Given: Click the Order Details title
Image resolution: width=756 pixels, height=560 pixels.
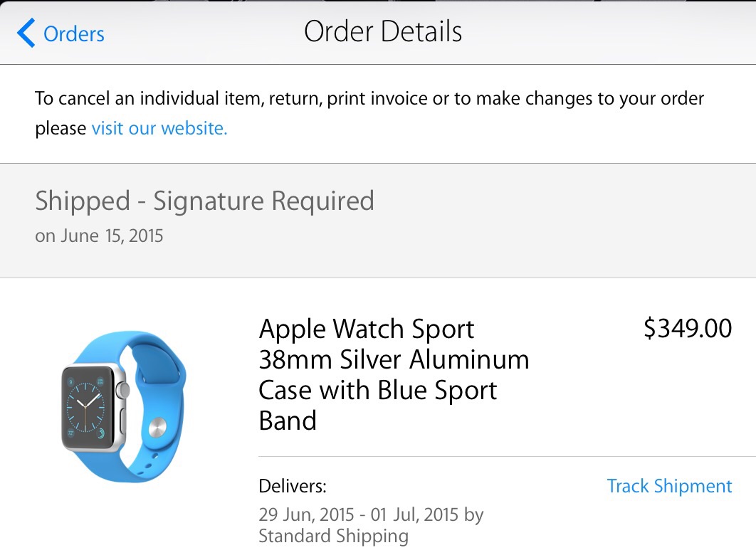Looking at the screenshot, I should pyautogui.click(x=382, y=32).
